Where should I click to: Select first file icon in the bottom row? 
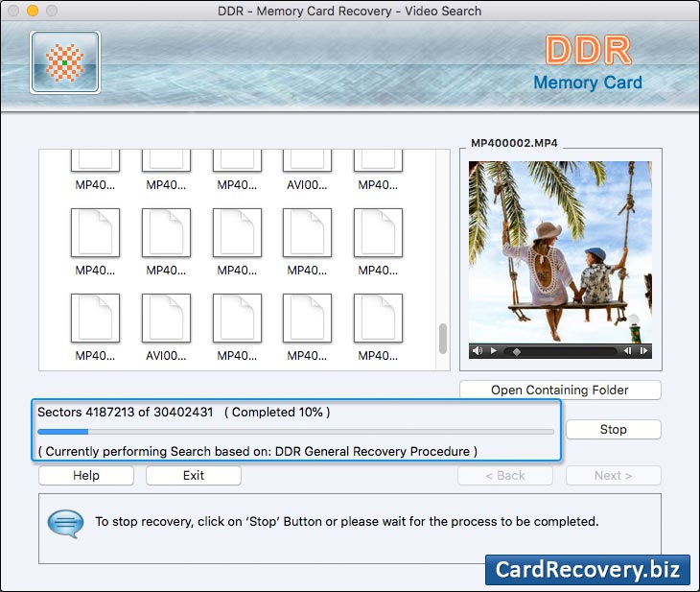click(95, 319)
